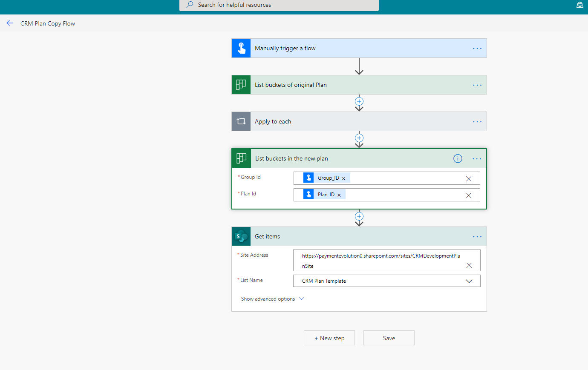
Task: Open ellipsis menu on Get items step
Action: tap(477, 237)
